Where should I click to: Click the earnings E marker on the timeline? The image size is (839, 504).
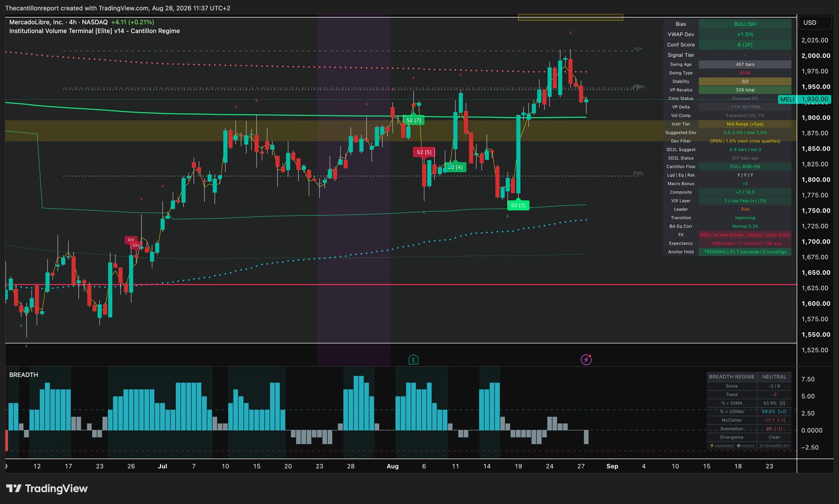pyautogui.click(x=413, y=360)
